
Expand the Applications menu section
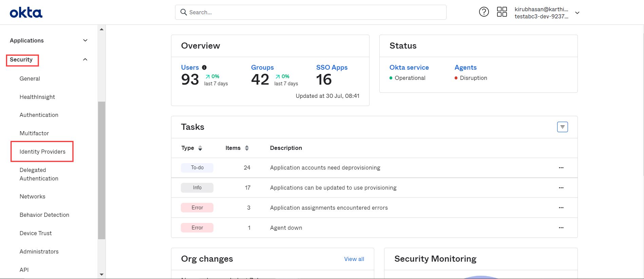click(x=85, y=40)
